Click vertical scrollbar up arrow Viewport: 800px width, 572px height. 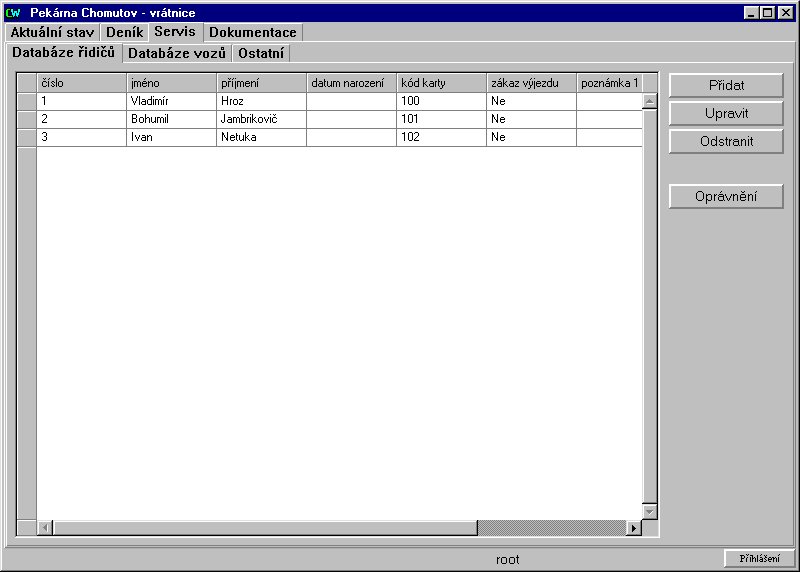pyautogui.click(x=649, y=101)
